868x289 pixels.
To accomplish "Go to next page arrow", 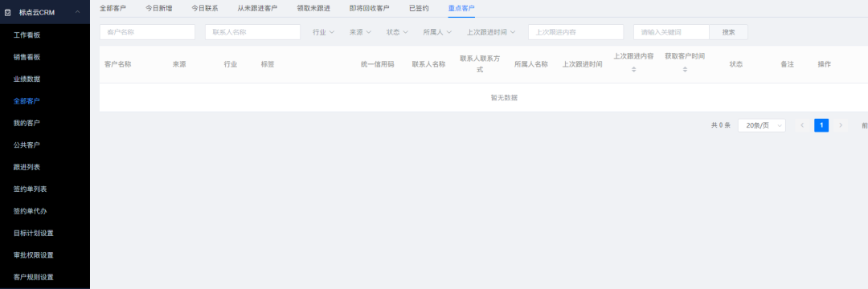I will tap(841, 125).
